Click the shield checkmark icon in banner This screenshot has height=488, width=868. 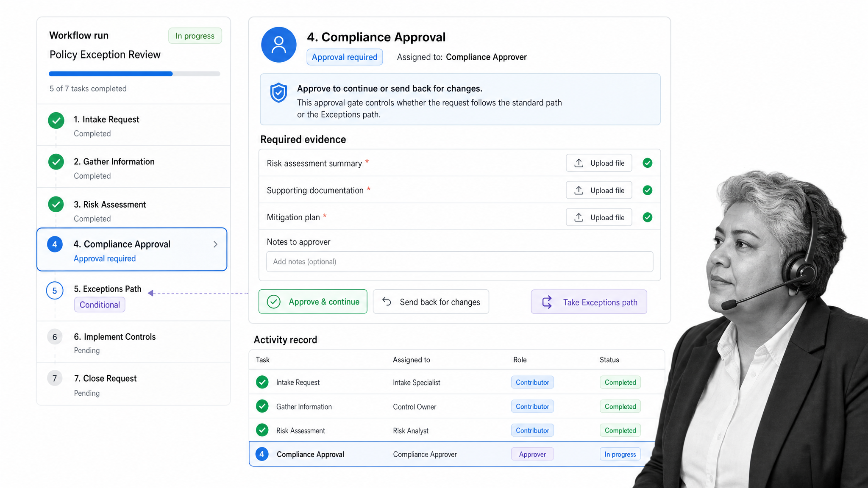(278, 92)
